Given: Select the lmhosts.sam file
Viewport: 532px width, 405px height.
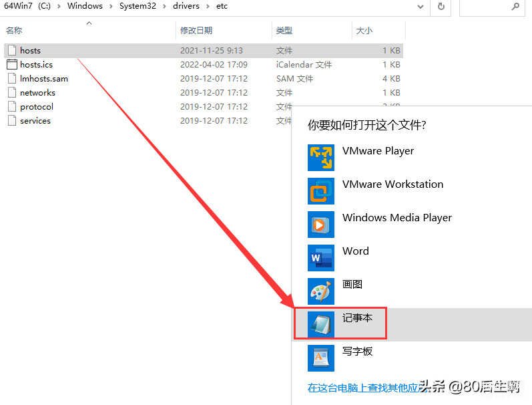Looking at the screenshot, I should (43, 79).
